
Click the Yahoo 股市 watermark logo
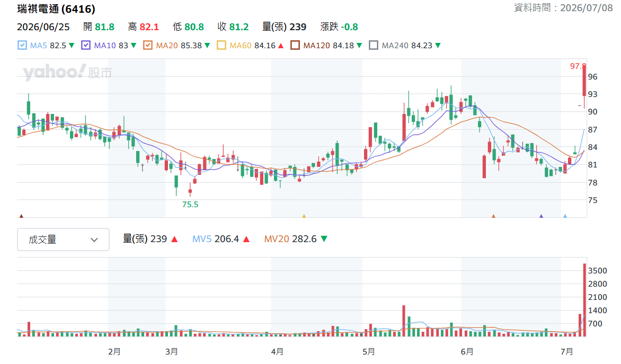(68, 72)
